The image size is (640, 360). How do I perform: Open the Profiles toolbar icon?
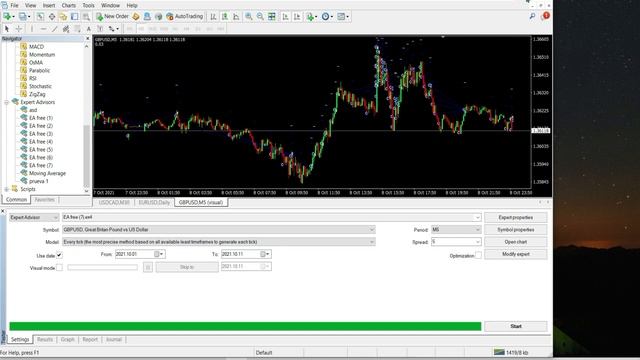(23, 16)
